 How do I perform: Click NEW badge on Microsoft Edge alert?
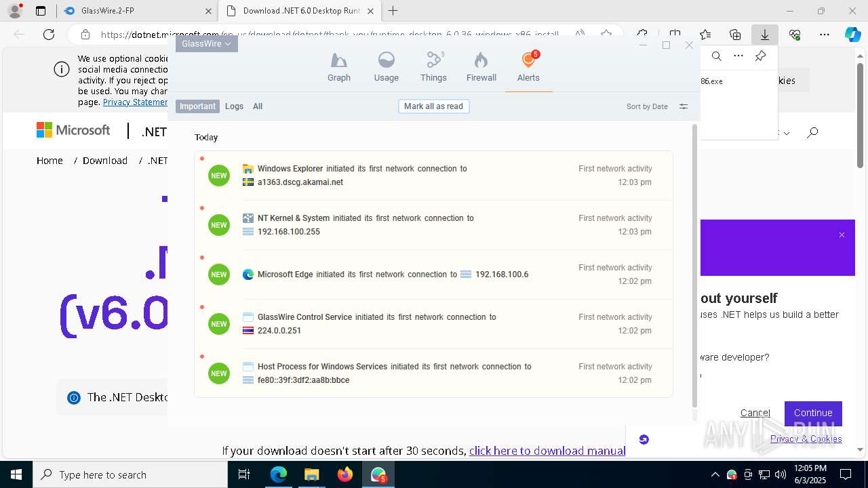tap(219, 274)
